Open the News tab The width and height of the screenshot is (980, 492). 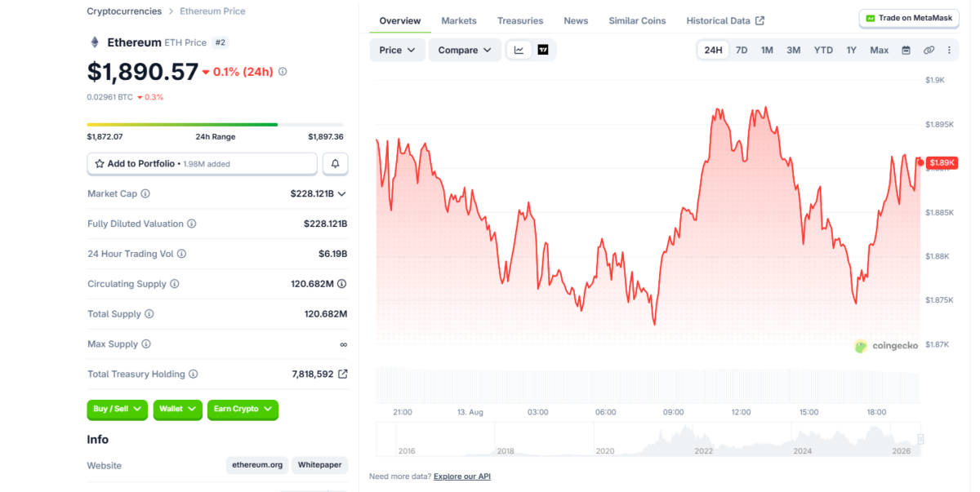coord(576,20)
